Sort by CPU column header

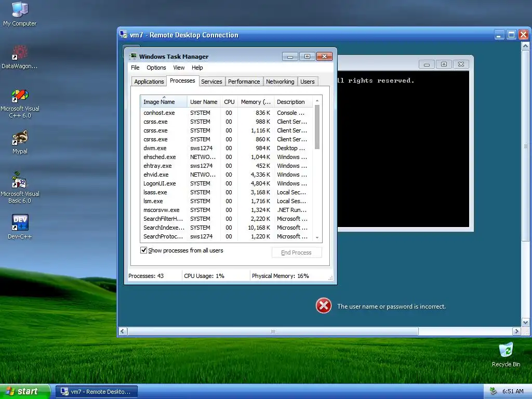pyautogui.click(x=229, y=101)
